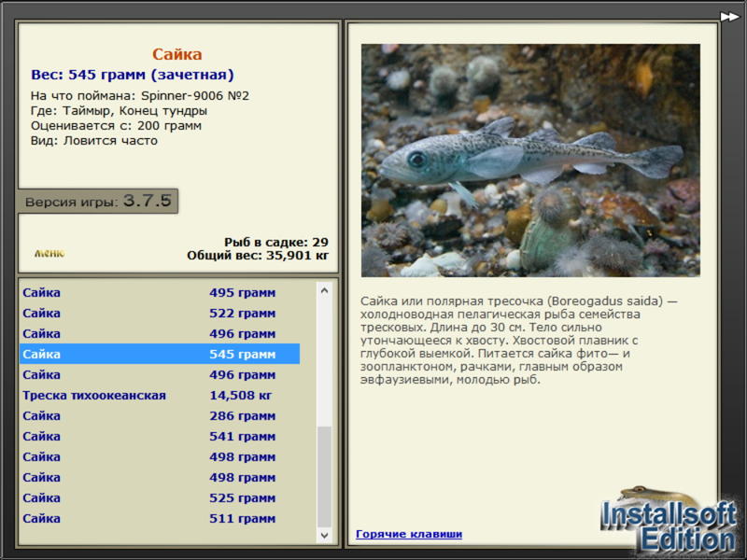Select the Сайка 541 грамм entry
Screen dimensions: 747x560
pyautogui.click(x=160, y=436)
